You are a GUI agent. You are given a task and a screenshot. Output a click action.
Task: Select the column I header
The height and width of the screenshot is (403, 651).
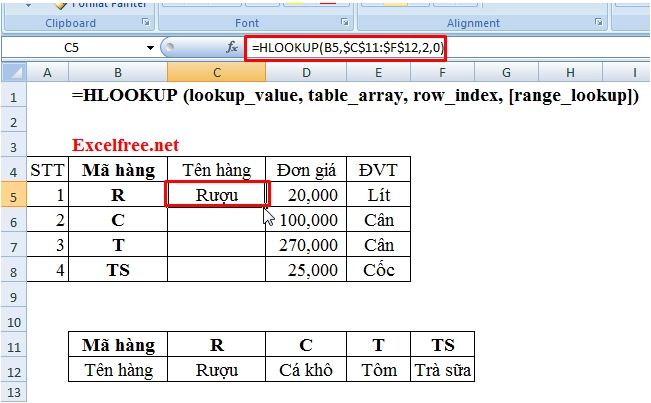pos(634,73)
